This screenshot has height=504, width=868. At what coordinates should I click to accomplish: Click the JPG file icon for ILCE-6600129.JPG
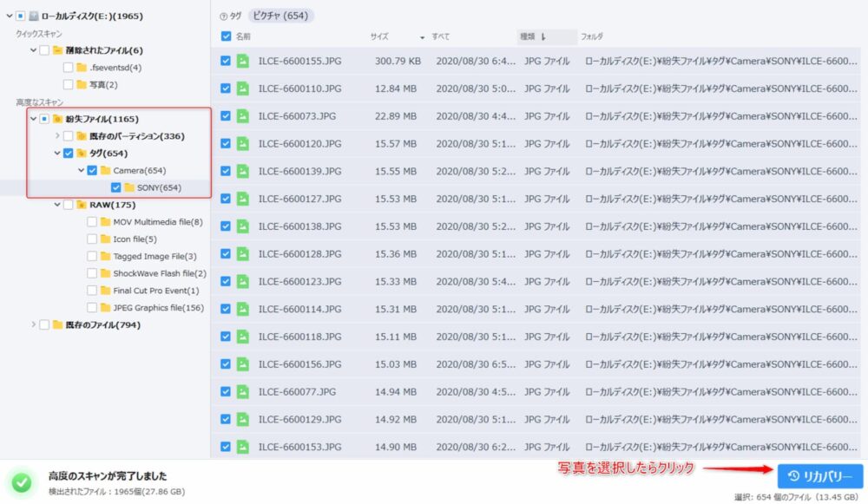tap(242, 419)
